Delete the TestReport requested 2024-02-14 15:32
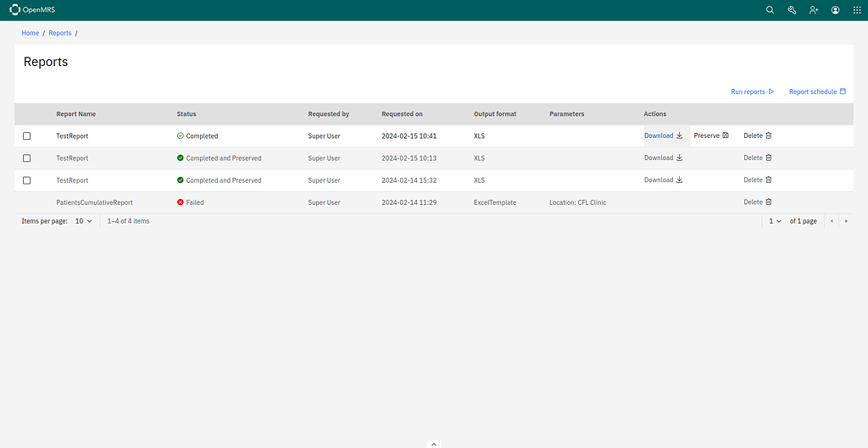The image size is (868, 448). pos(757,180)
